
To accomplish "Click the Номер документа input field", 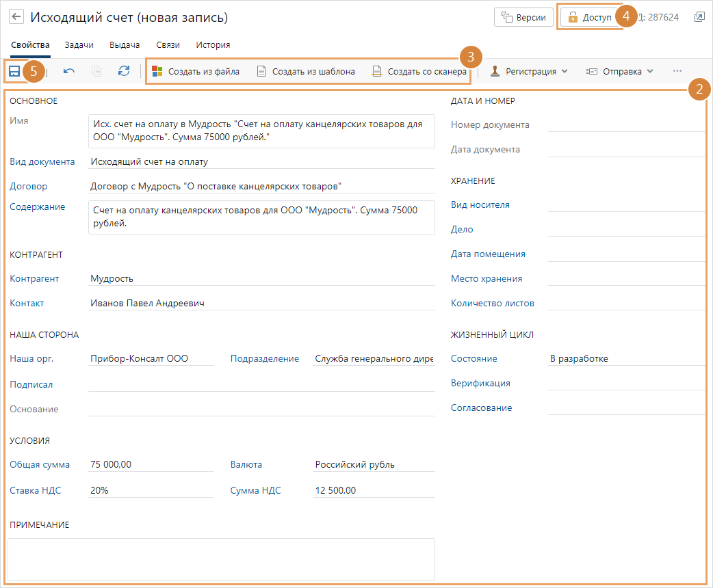I will click(x=626, y=125).
